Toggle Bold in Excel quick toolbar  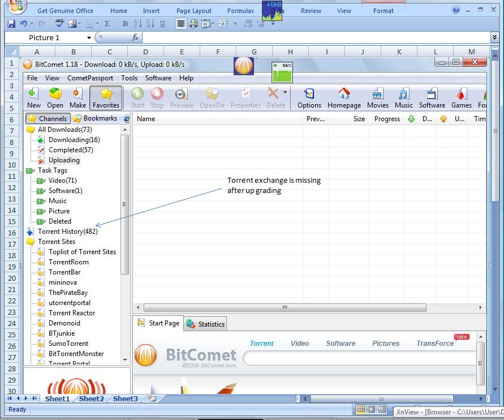pos(125,23)
